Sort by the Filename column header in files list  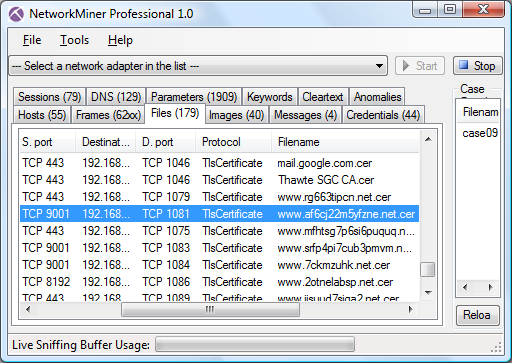click(345, 142)
